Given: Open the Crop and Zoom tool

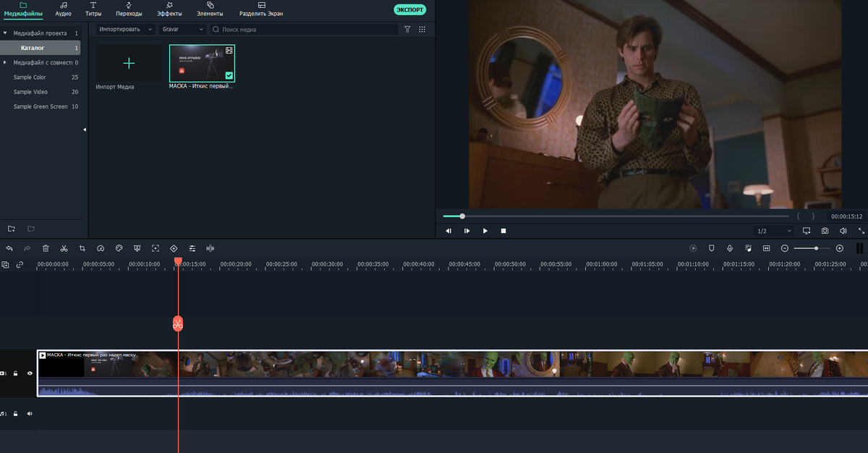Looking at the screenshot, I should (x=82, y=248).
